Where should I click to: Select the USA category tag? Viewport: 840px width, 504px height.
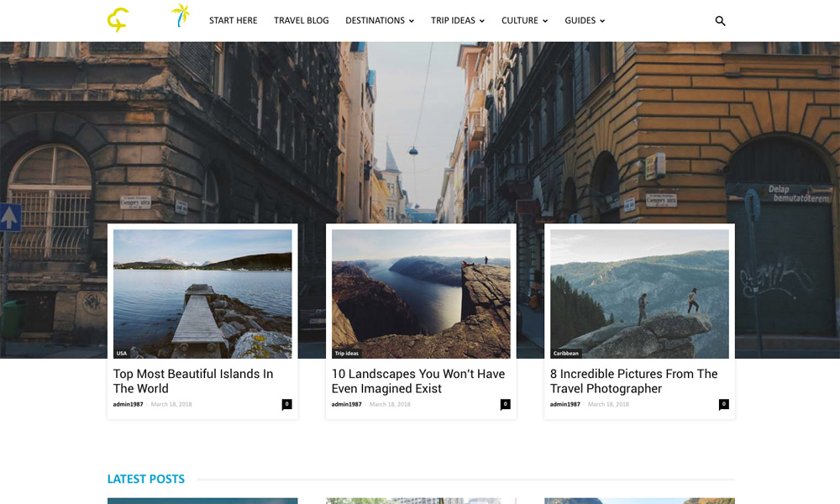tap(122, 354)
